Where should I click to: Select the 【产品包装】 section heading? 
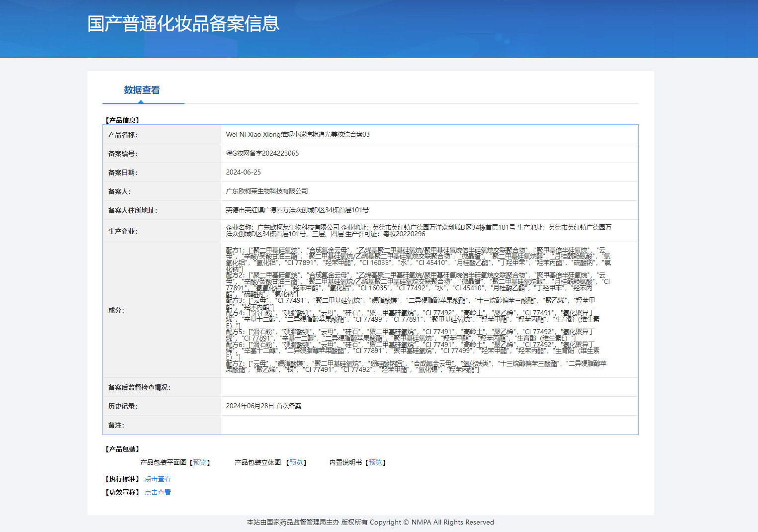(122, 449)
